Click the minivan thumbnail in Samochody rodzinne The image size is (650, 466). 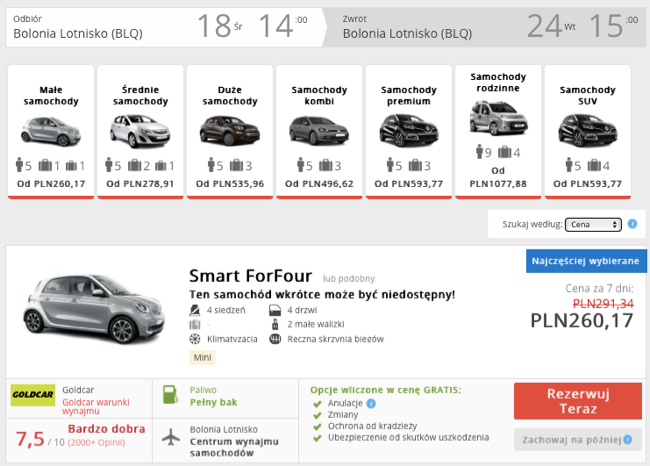[x=498, y=118]
